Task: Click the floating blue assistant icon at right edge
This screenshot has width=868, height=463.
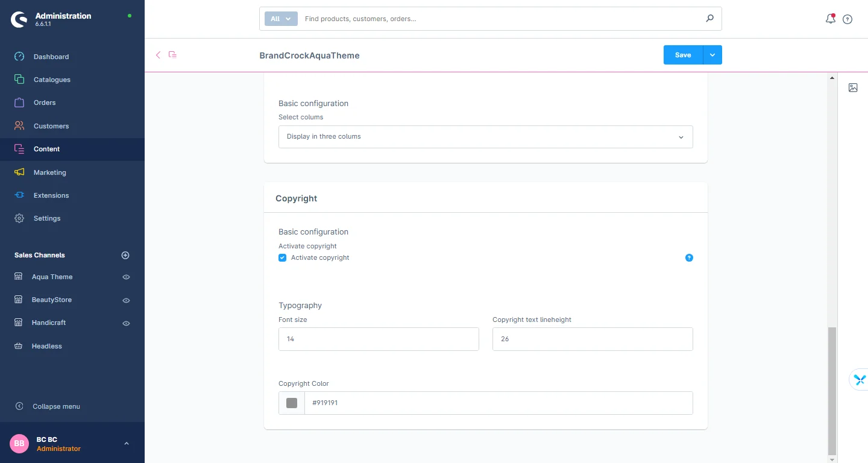Action: [x=859, y=379]
